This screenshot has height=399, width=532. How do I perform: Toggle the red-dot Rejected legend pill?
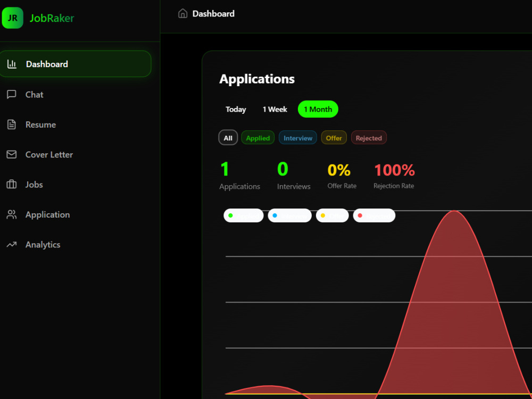pyautogui.click(x=374, y=215)
